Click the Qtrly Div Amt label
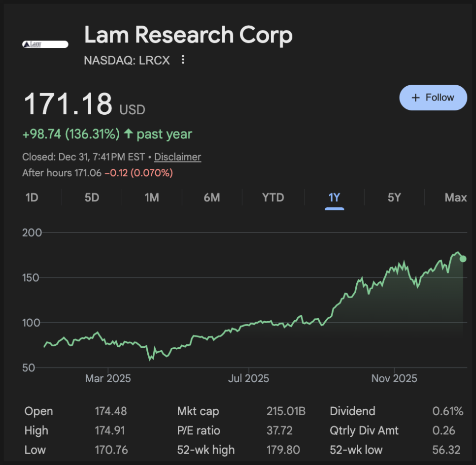 364,431
